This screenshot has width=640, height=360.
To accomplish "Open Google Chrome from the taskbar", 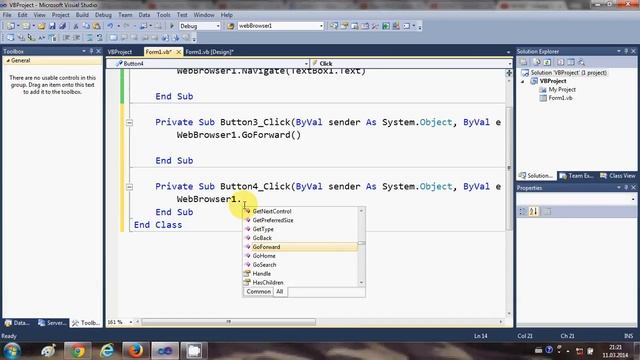I will click(77, 351).
